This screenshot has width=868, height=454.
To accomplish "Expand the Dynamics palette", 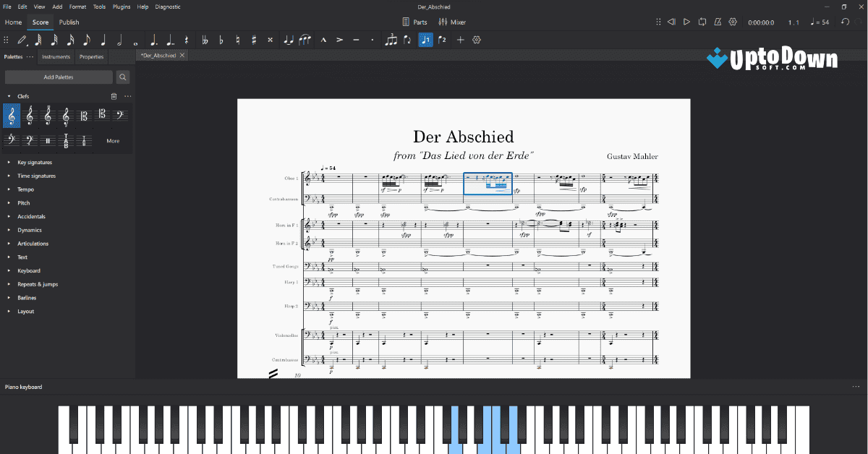I will click(x=29, y=230).
